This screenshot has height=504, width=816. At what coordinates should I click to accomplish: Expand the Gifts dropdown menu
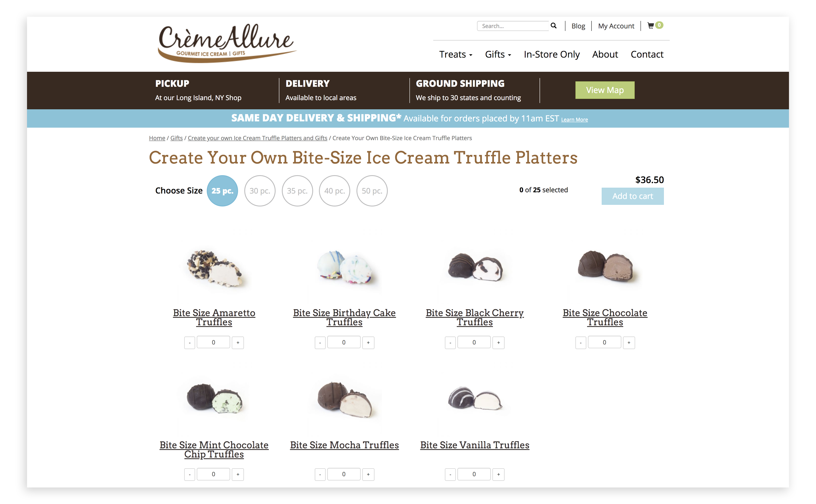(x=498, y=54)
